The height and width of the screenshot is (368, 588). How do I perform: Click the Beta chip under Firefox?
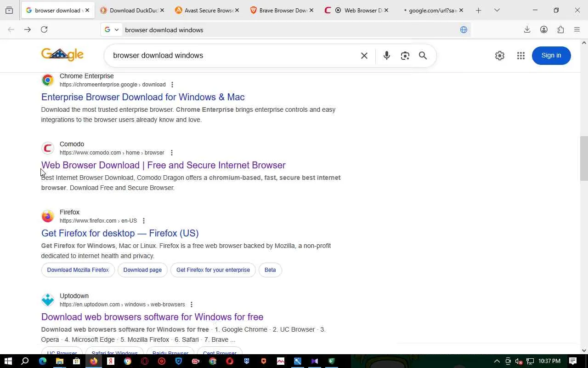click(270, 270)
